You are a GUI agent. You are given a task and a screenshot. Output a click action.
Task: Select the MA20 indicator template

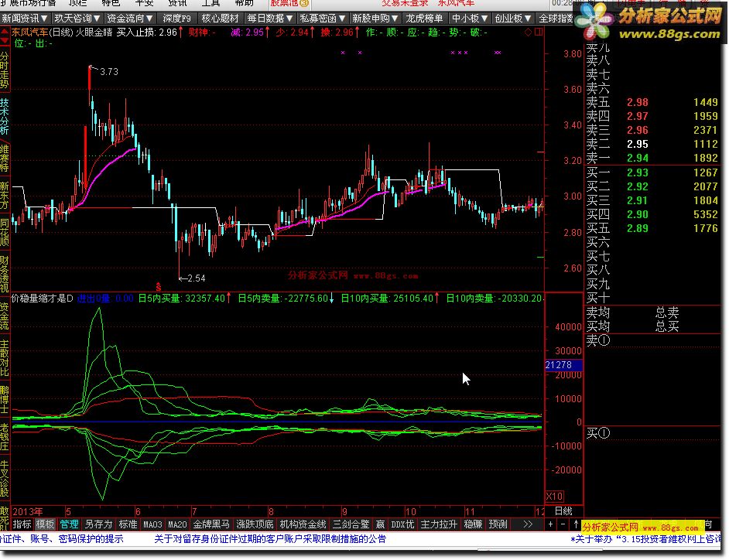tap(177, 524)
